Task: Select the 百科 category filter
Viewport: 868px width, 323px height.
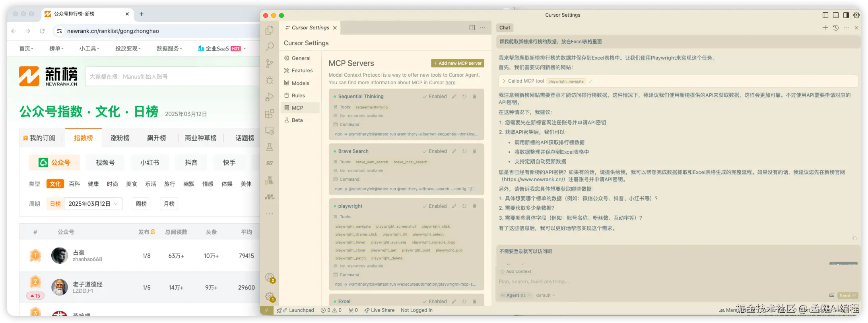Action: coord(74,184)
